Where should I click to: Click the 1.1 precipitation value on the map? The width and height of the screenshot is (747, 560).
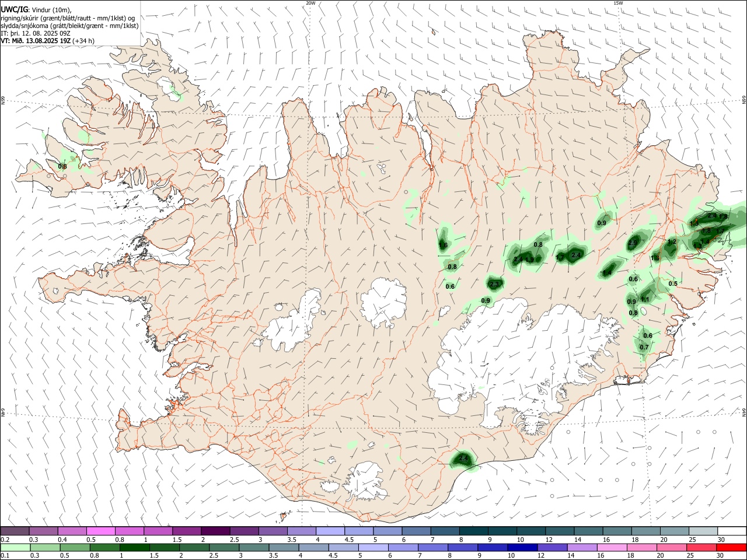click(645, 299)
